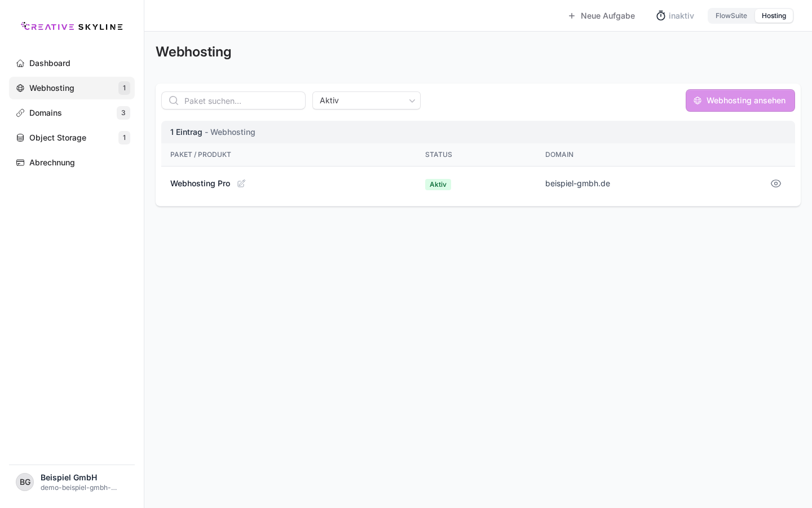Click the demo-beispiel-gmbh account subtitle
Image resolution: width=812 pixels, height=508 pixels.
coord(79,488)
